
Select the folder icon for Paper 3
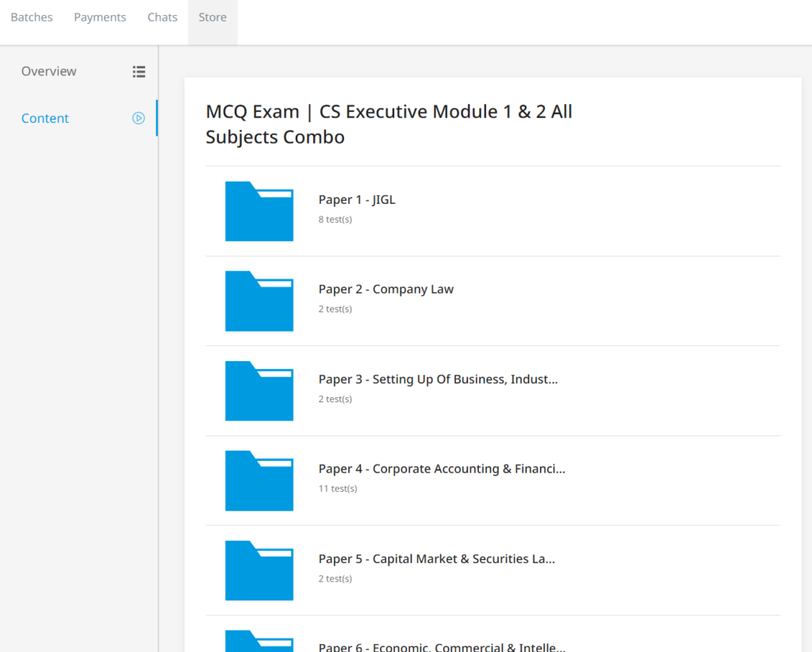259,391
